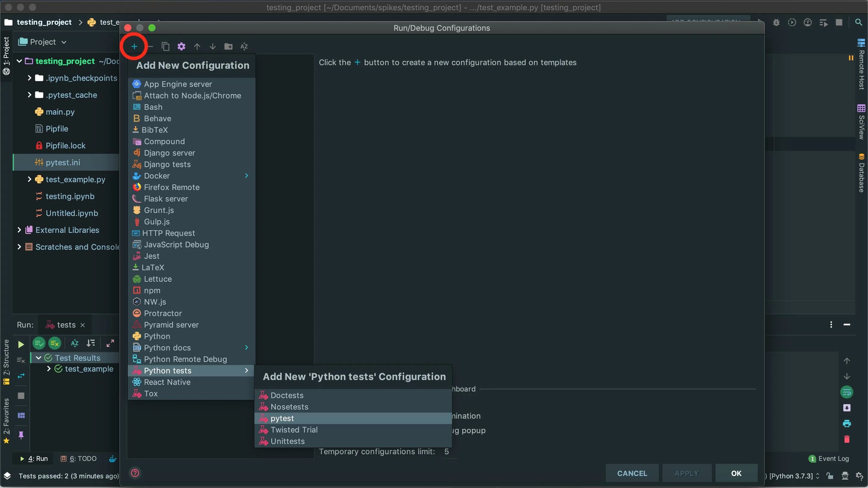Click the Move Configuration Up arrow icon
Viewport: 868px width, 488px height.
click(196, 46)
